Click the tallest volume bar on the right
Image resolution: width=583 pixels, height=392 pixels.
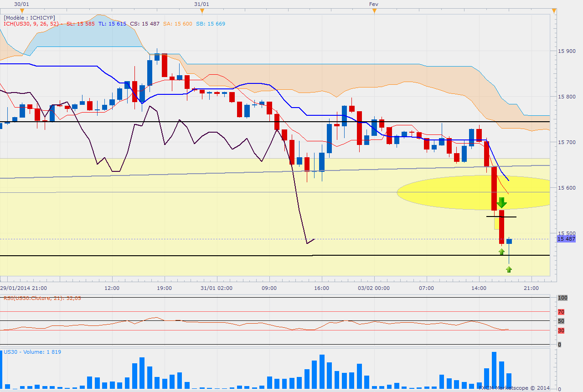coord(494,370)
